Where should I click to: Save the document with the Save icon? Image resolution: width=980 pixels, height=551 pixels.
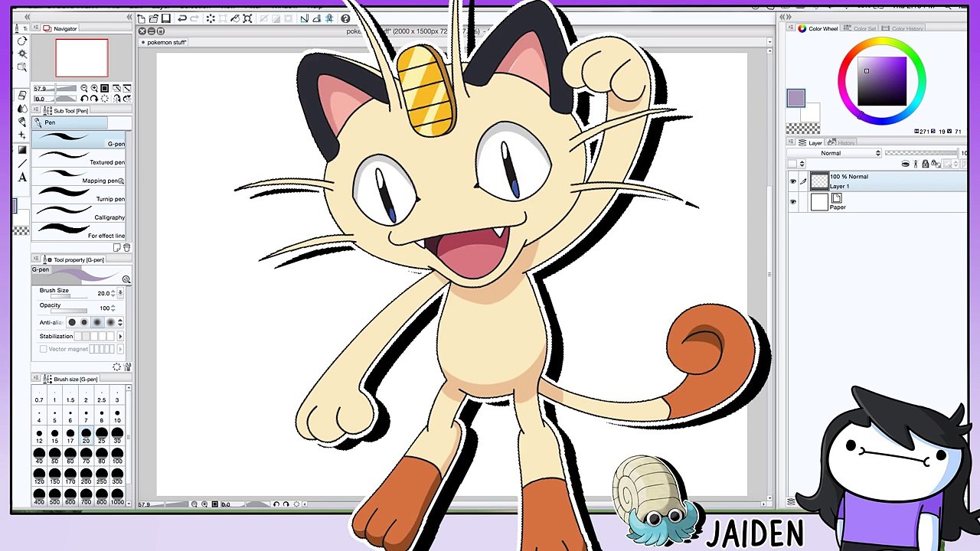pyautogui.click(x=165, y=19)
